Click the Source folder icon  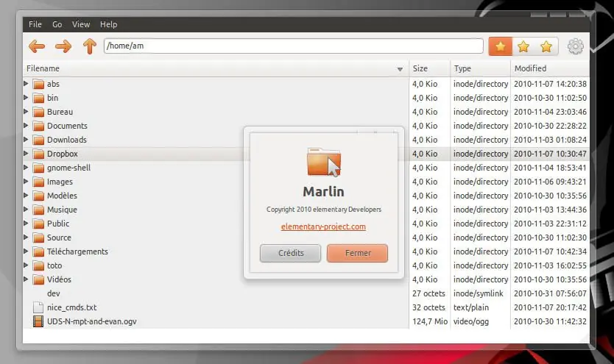38,238
